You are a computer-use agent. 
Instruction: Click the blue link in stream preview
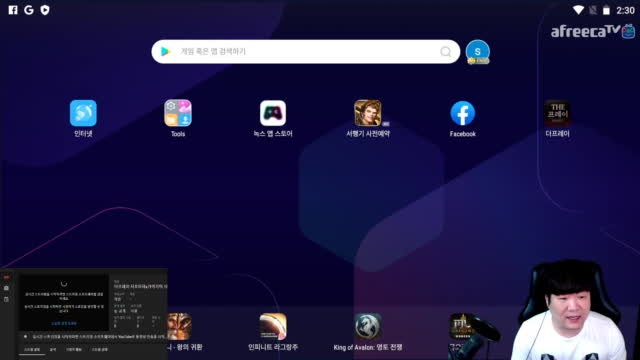point(64,323)
